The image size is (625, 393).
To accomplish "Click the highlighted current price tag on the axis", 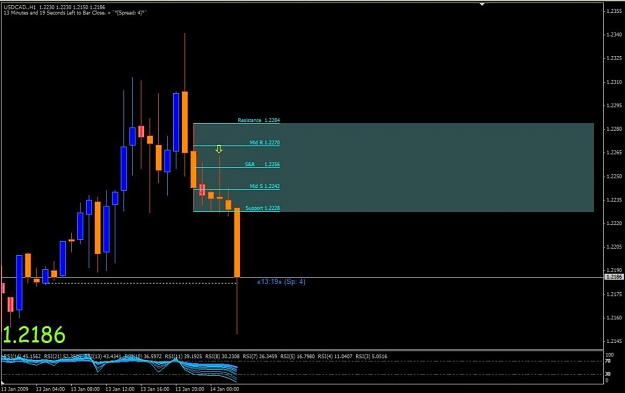I will (614, 277).
